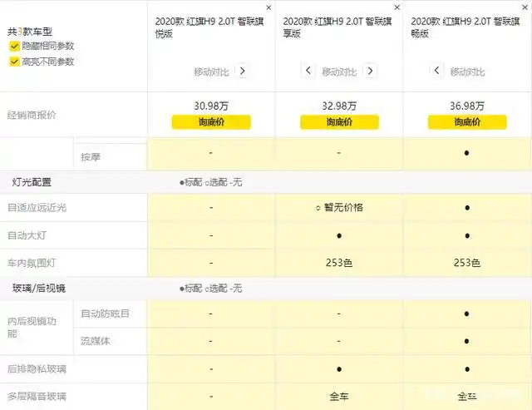Click the 内后视镜功能 row label
The height and width of the screenshot is (410, 532).
tap(32, 327)
